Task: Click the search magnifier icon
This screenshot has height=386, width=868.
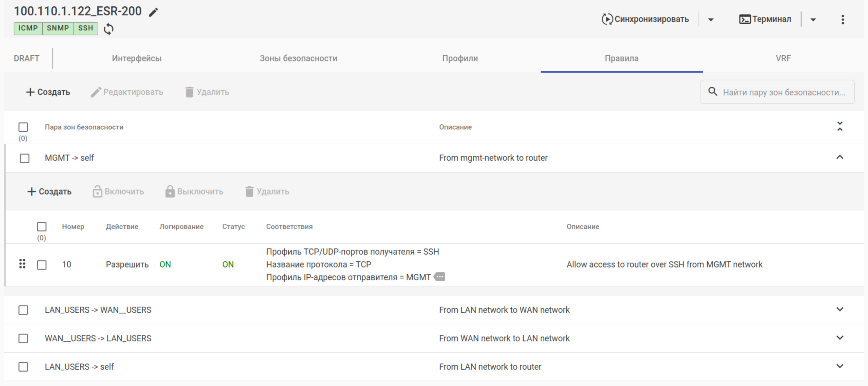Action: [x=713, y=92]
